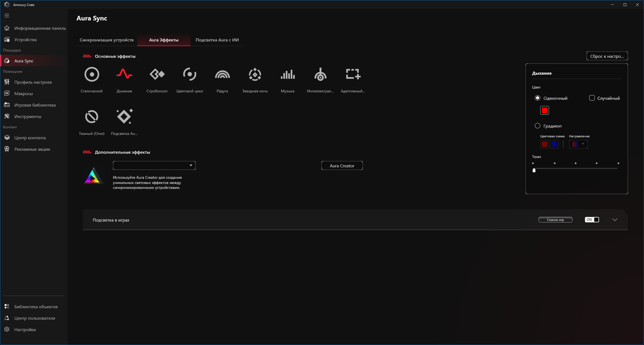Open Макросы macros page
Viewport: 644px width, 345px height.
34,93
